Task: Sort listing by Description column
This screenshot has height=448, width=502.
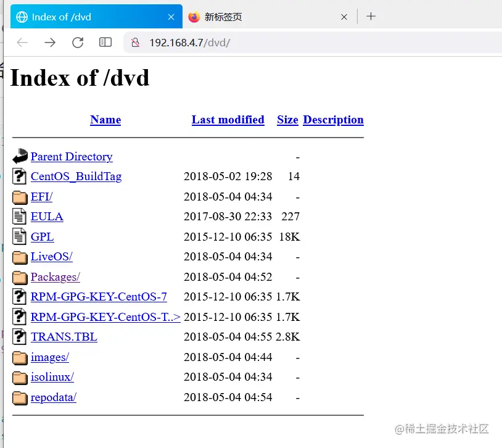Action: point(333,120)
